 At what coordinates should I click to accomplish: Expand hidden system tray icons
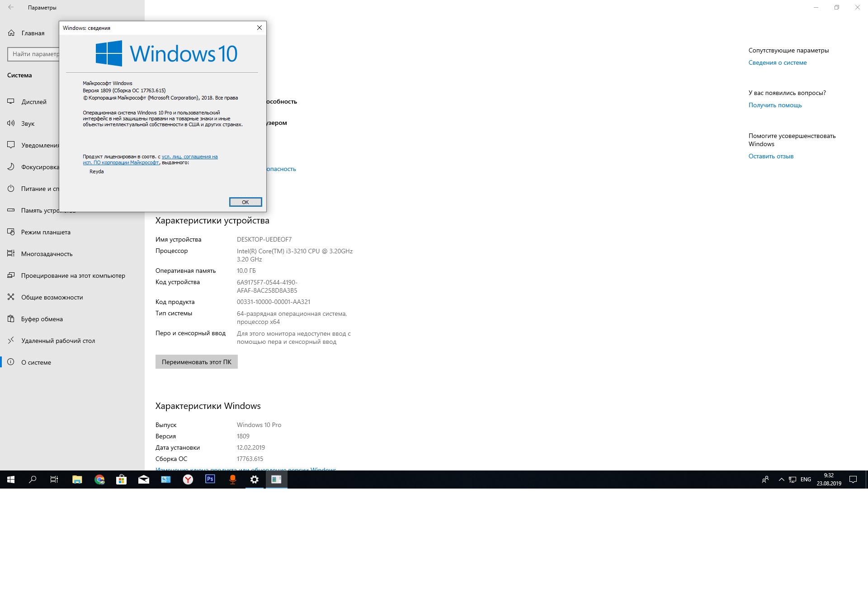(781, 480)
